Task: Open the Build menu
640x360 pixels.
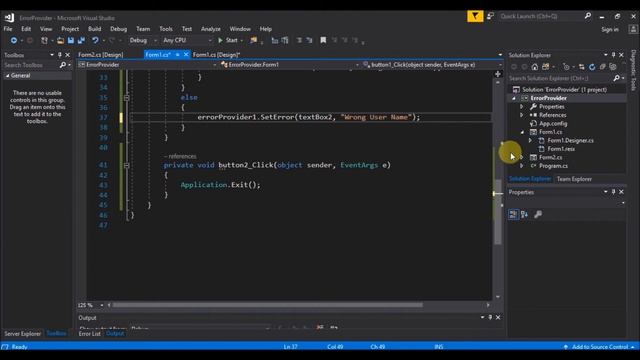Action: tap(94, 29)
